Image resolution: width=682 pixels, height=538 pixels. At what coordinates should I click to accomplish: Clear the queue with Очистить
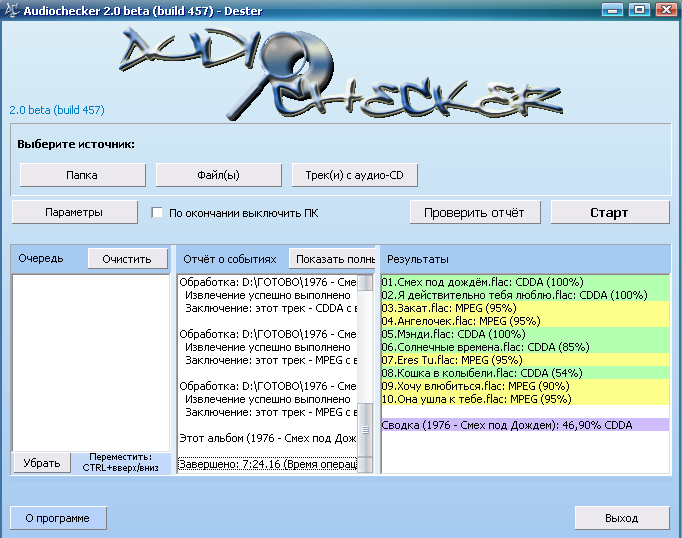(x=127, y=258)
